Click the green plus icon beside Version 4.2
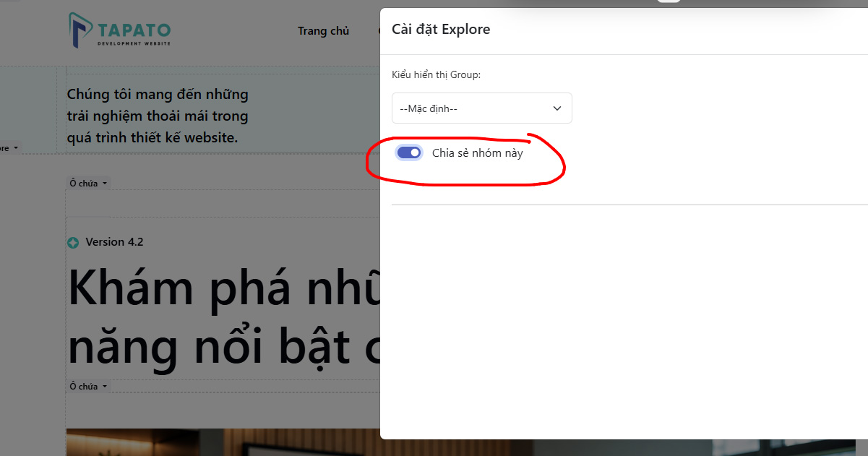Screen dimensions: 868x456 click(73, 243)
